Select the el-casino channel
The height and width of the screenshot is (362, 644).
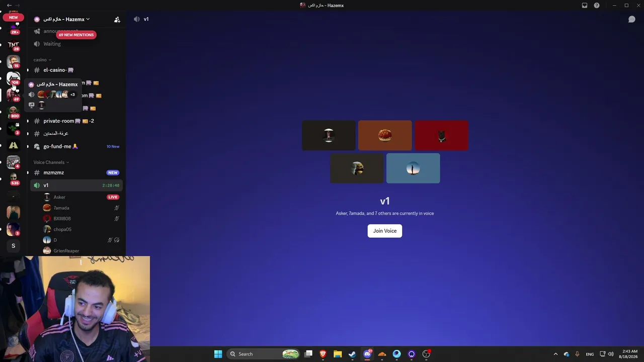pos(75,70)
